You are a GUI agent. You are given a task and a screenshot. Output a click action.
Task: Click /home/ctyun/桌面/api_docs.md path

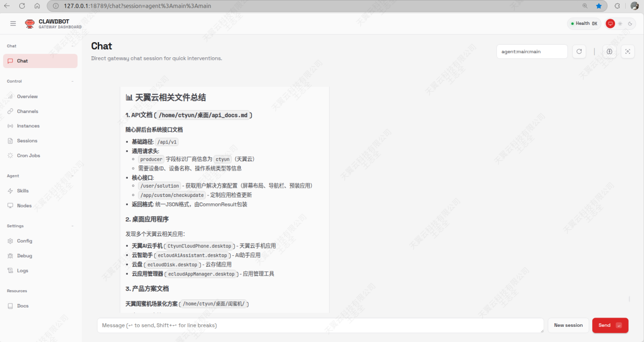pyautogui.click(x=203, y=115)
